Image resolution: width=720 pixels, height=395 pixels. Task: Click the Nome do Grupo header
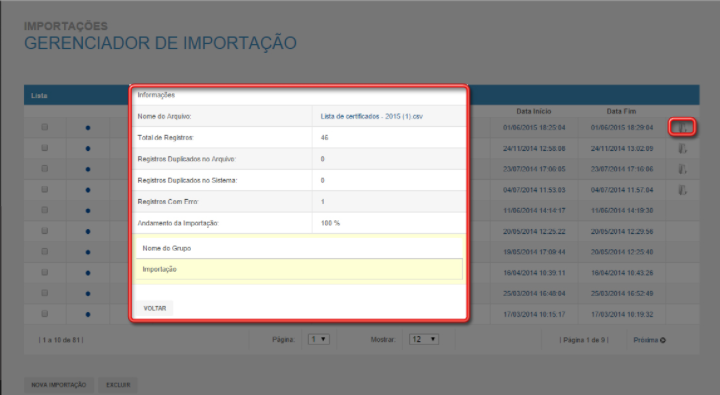tap(167, 248)
